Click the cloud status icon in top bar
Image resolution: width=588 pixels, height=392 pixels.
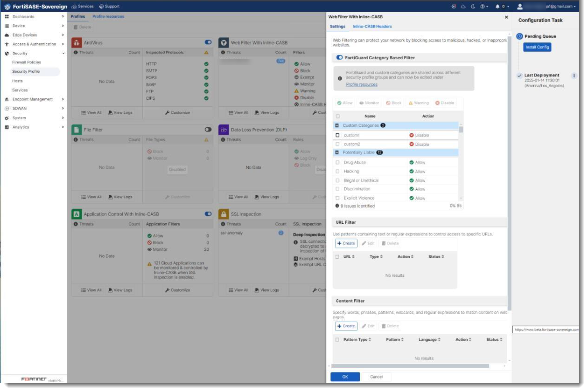tap(463, 6)
